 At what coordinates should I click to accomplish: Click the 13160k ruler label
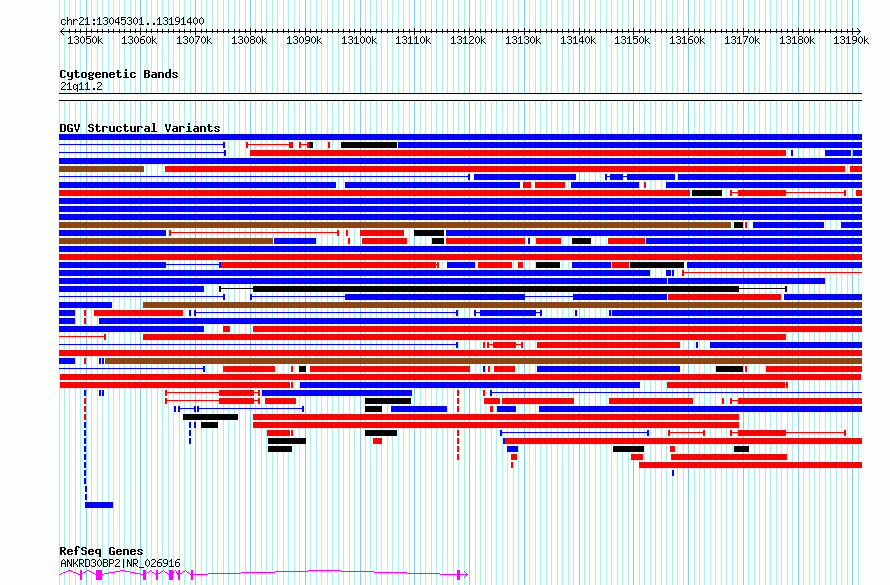[x=687, y=40]
